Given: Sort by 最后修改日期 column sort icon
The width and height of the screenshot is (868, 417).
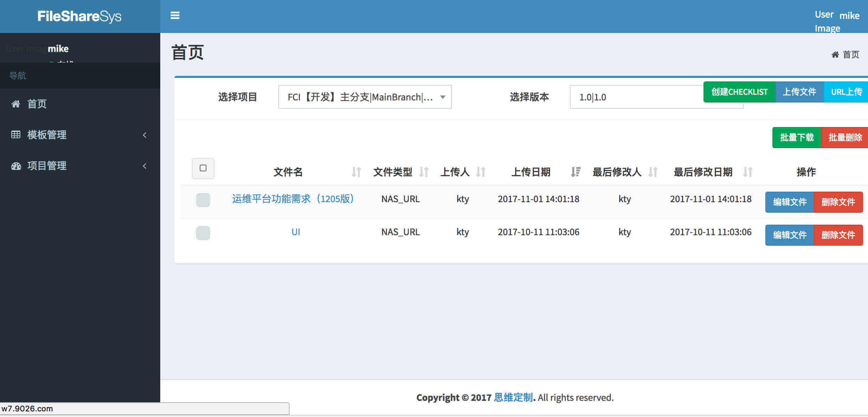Looking at the screenshot, I should pyautogui.click(x=747, y=172).
